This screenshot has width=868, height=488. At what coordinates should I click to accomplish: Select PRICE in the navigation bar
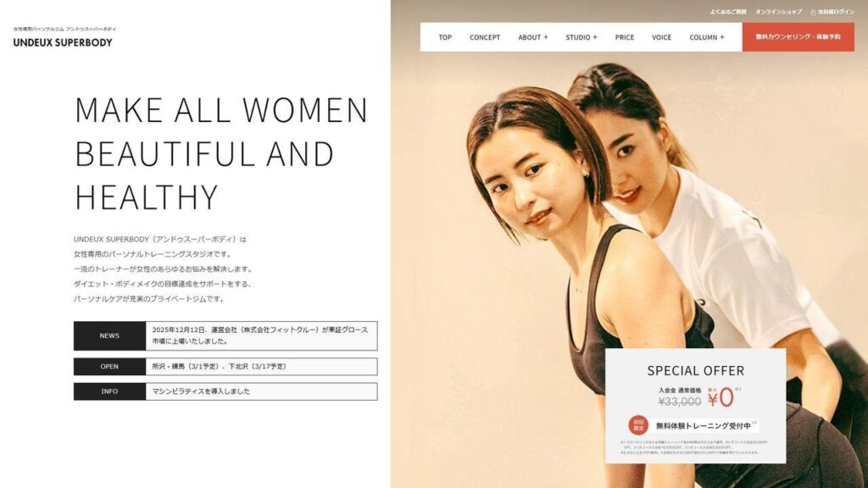point(625,37)
